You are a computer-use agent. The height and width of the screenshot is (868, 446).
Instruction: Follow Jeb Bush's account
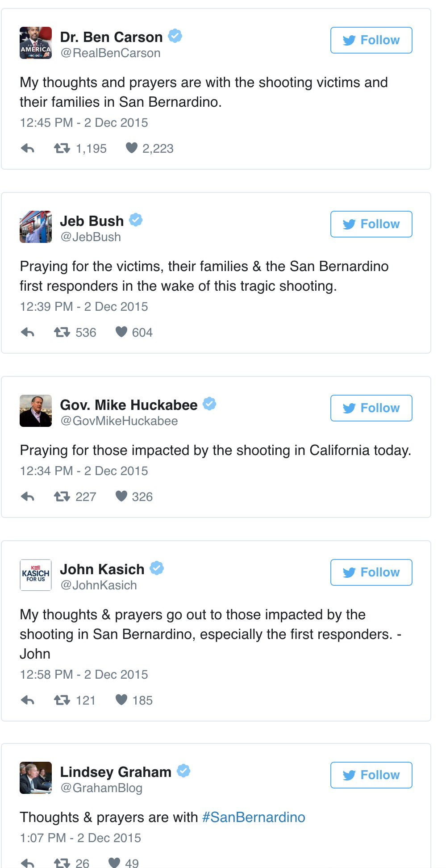click(x=371, y=224)
